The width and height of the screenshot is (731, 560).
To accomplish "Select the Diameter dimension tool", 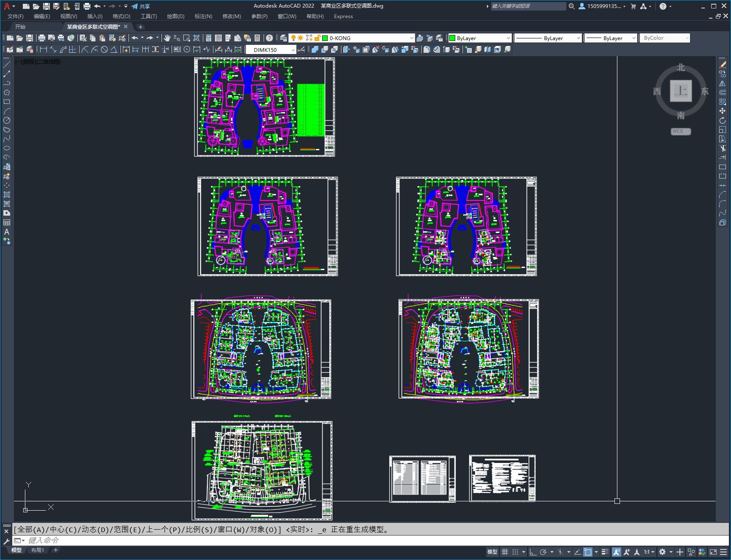I will (104, 49).
